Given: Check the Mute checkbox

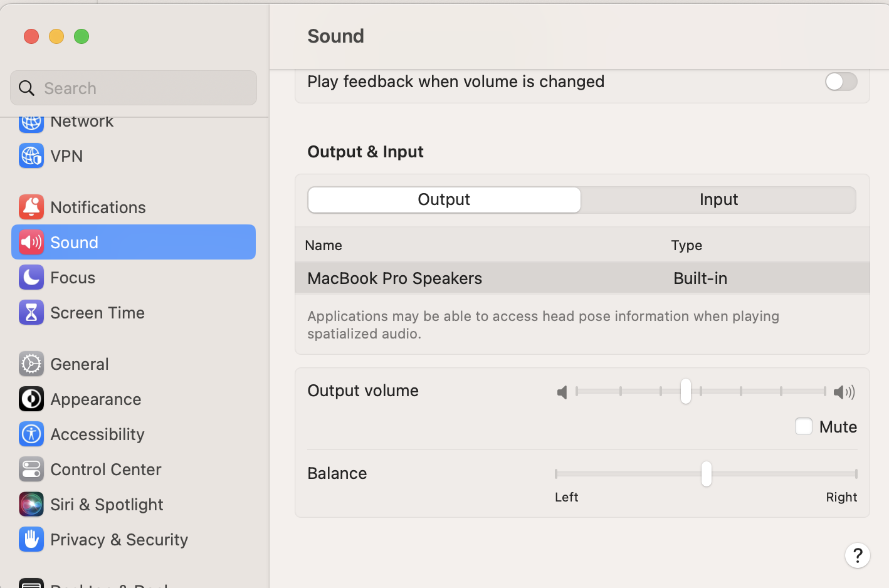Looking at the screenshot, I should pyautogui.click(x=803, y=426).
